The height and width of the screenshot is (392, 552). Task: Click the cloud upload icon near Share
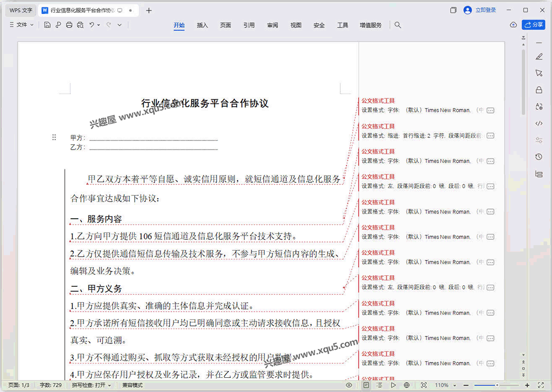pyautogui.click(x=513, y=25)
